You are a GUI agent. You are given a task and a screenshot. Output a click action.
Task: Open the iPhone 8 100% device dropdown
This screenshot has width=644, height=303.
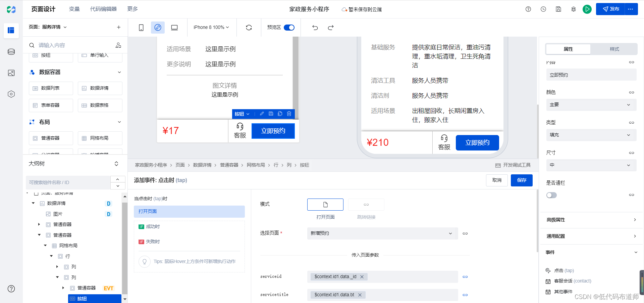click(211, 28)
